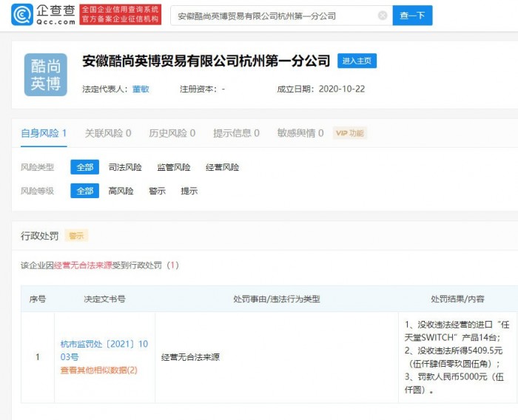Click the VIP 功能 badge

tap(349, 133)
